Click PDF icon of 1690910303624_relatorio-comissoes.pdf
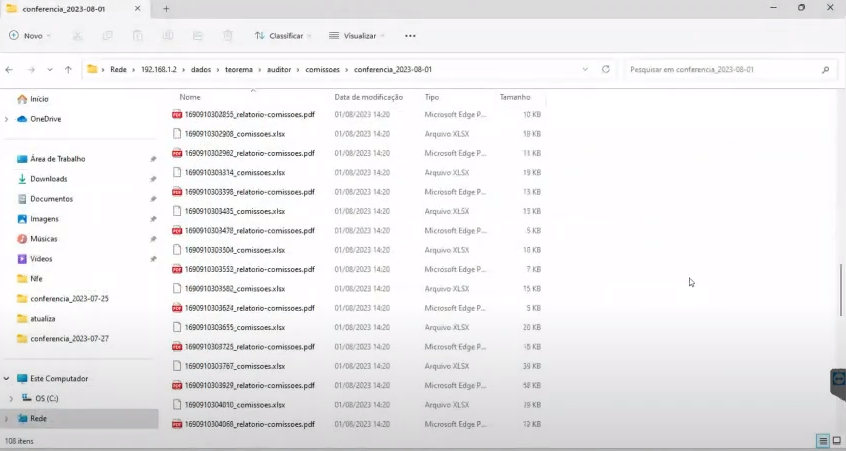 (176, 308)
